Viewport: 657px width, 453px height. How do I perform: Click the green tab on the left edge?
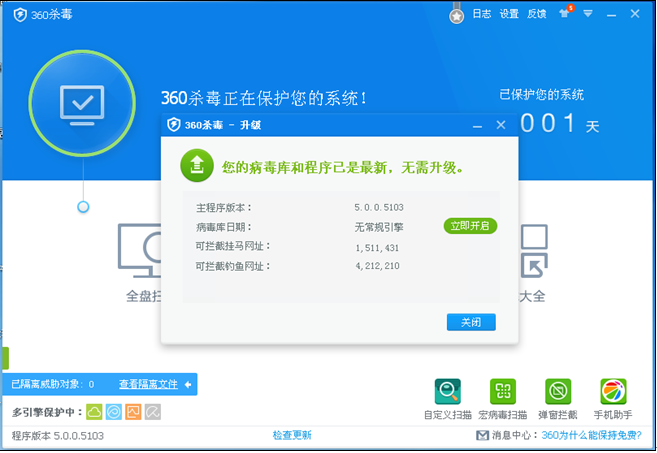5,358
